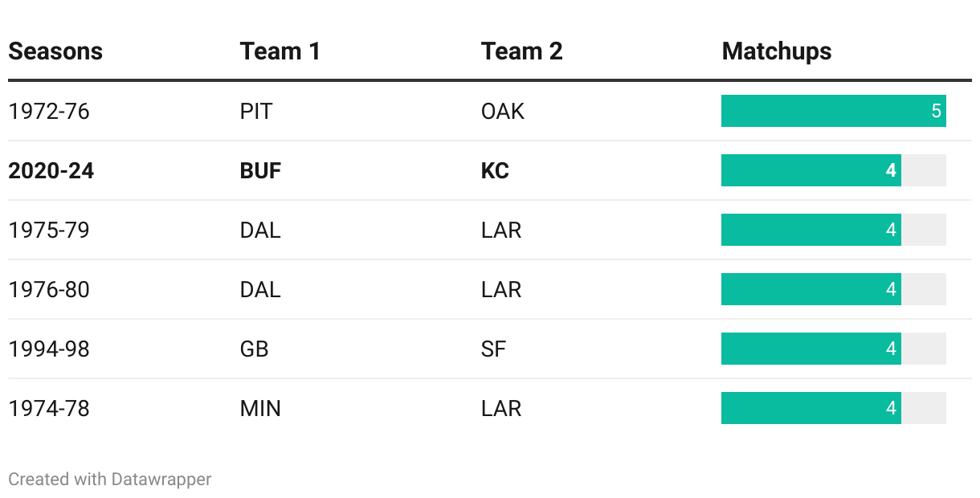
Task: Click the 1994-98 GB vs SF bar
Action: [811, 349]
